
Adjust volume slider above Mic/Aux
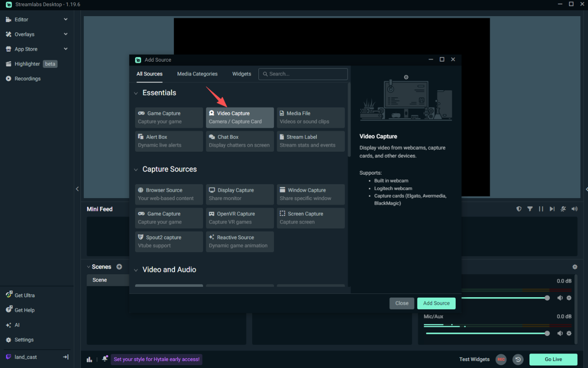tap(505, 298)
